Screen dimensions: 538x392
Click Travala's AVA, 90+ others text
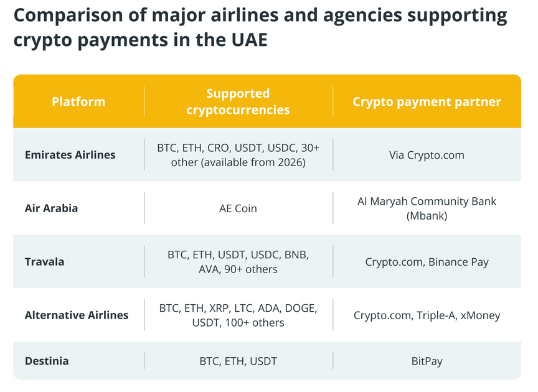238,269
